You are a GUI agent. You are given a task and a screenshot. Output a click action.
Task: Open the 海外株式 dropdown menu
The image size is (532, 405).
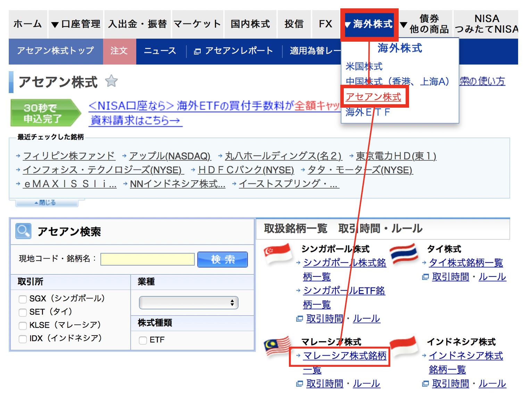pyautogui.click(x=369, y=24)
